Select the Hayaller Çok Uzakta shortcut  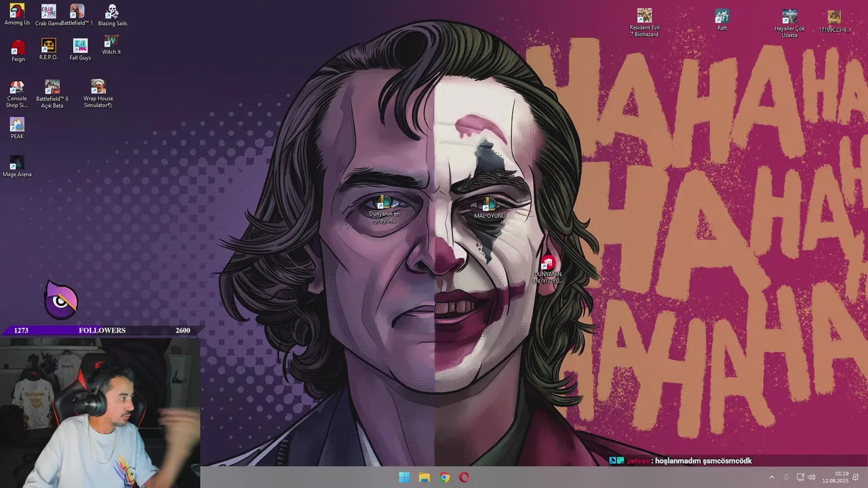[789, 23]
